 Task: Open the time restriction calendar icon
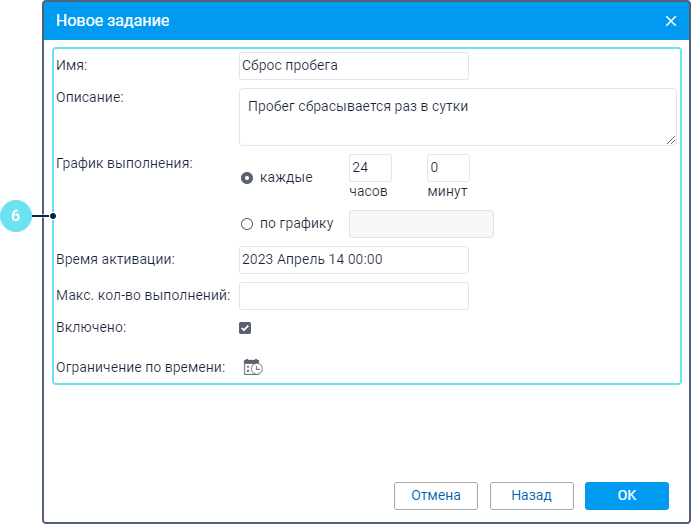pos(253,367)
